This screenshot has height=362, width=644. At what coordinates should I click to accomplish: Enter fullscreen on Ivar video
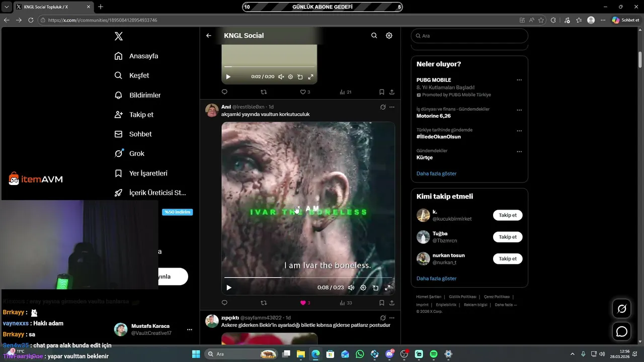387,288
